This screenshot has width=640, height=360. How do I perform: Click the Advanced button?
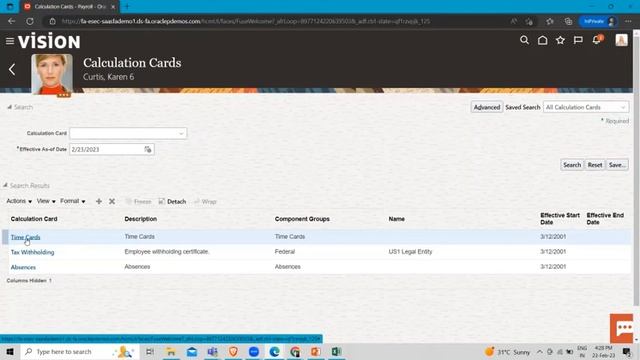pos(487,107)
